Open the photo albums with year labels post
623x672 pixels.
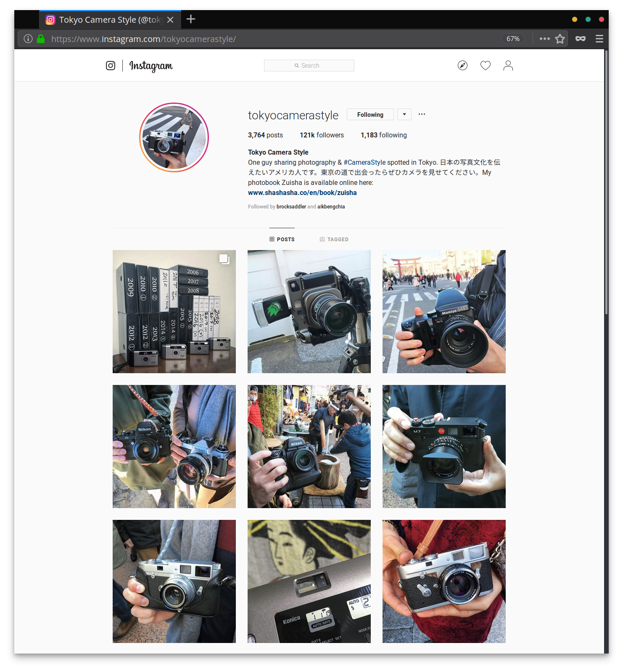tap(174, 311)
